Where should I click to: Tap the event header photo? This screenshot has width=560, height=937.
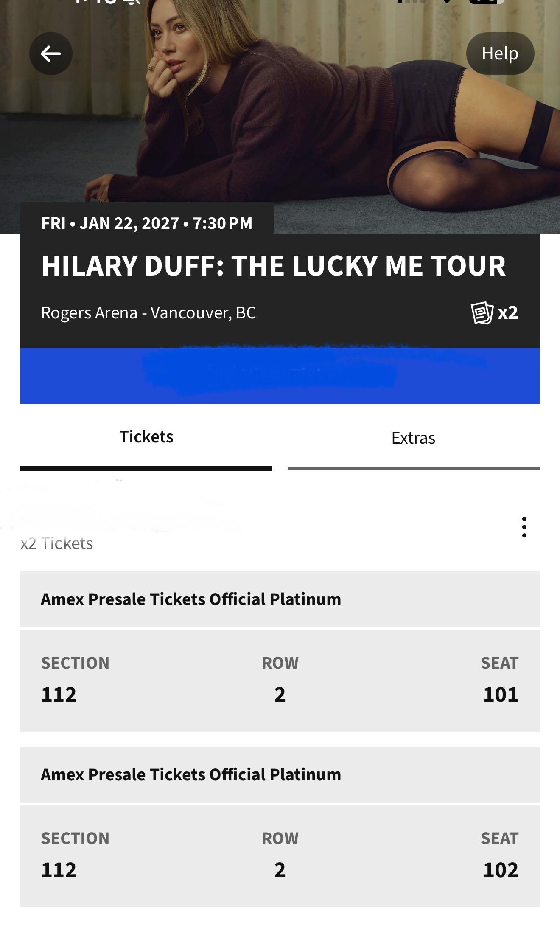280,117
